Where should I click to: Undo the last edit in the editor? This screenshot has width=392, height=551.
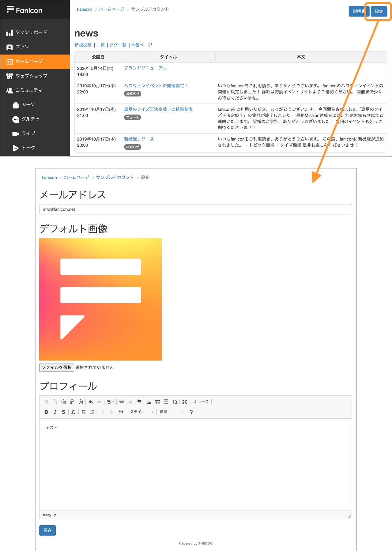click(91, 402)
